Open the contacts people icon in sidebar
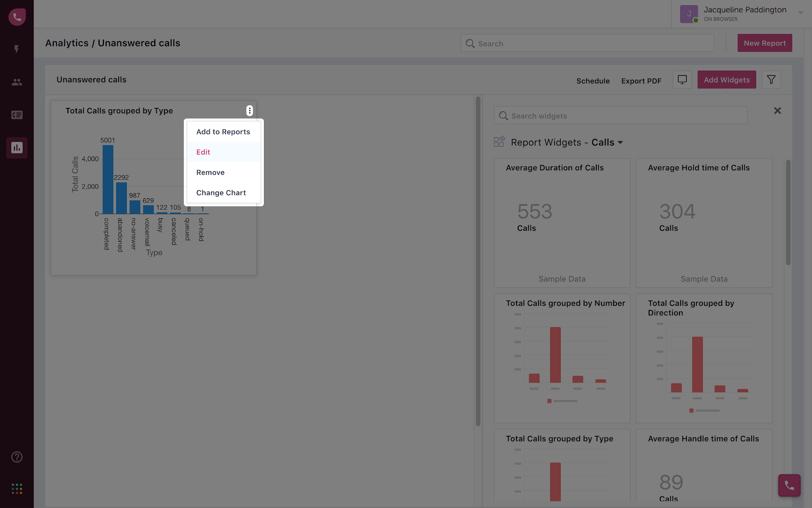 click(17, 82)
